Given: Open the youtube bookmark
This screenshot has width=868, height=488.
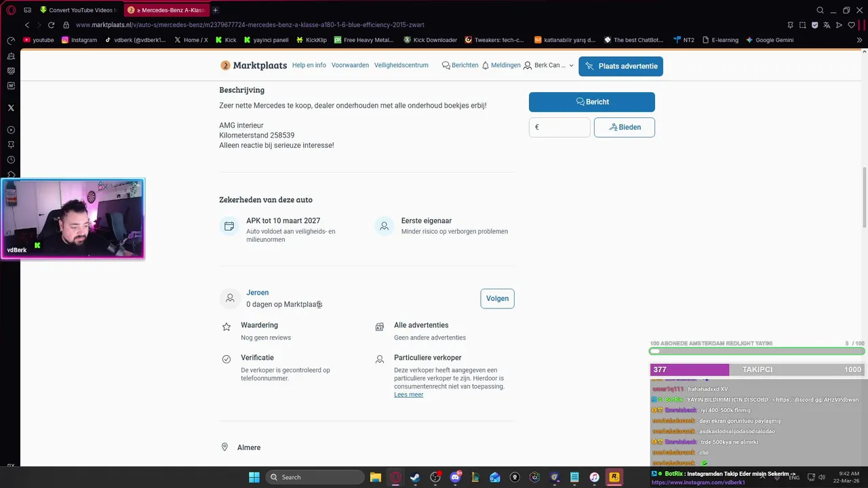Looking at the screenshot, I should coord(39,40).
